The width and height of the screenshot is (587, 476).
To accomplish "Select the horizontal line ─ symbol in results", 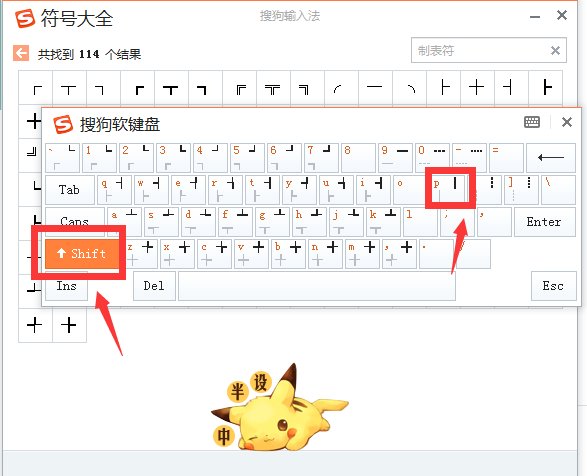I will (x=374, y=88).
